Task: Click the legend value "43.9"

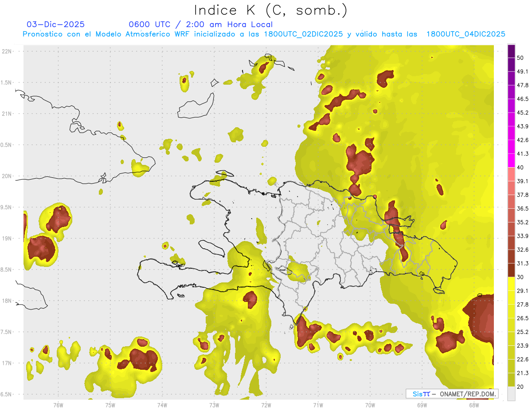Action: 523,126
